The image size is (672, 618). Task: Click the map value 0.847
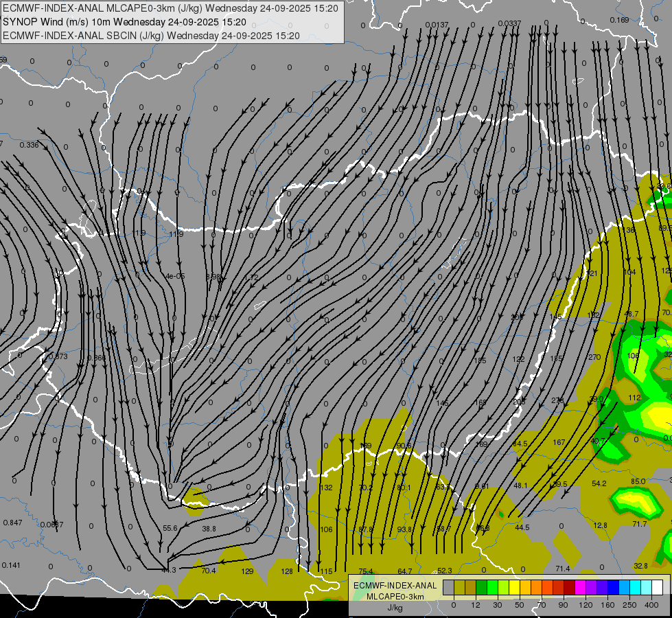(12, 523)
